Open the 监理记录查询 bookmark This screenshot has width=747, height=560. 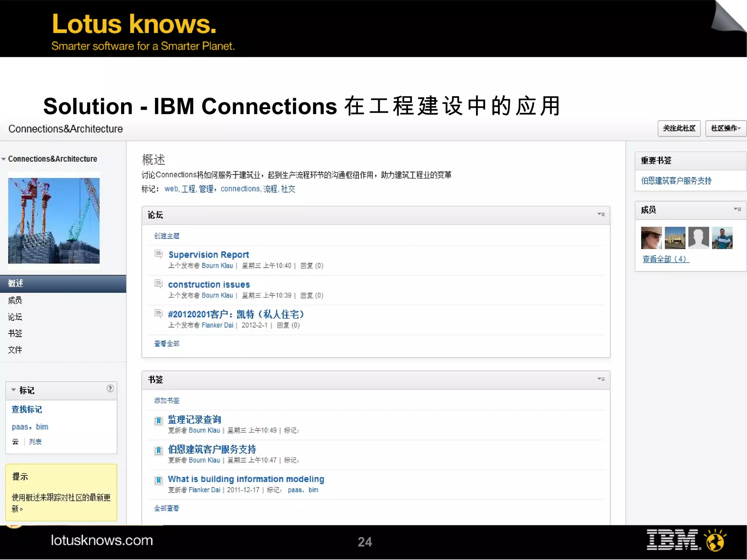pos(194,420)
